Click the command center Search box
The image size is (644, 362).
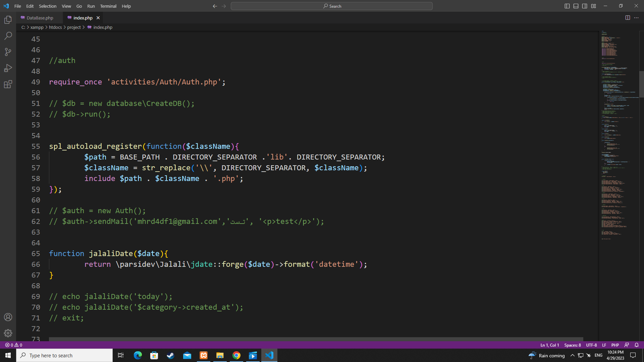pos(331,6)
